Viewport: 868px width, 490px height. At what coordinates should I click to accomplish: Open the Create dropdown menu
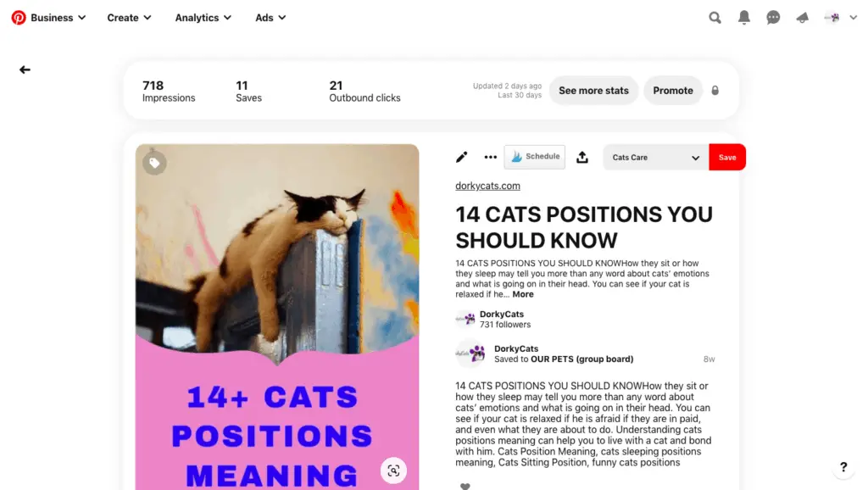[x=129, y=18]
